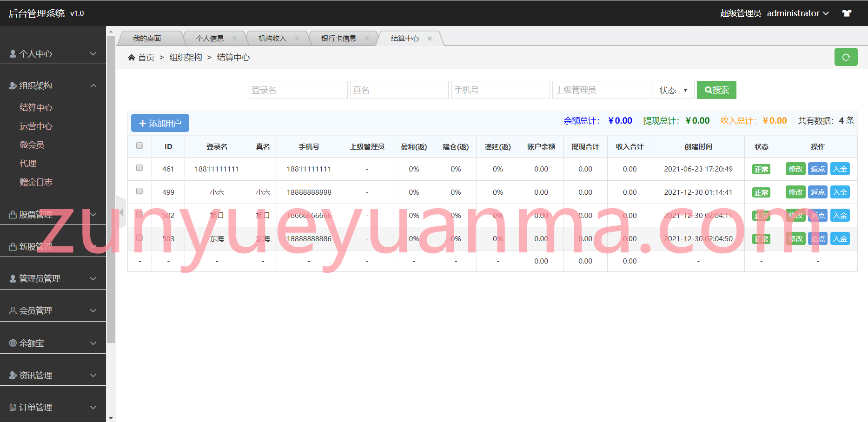This screenshot has width=868, height=422.
Task: Switch to the 我的桌面 tab
Action: pos(147,39)
